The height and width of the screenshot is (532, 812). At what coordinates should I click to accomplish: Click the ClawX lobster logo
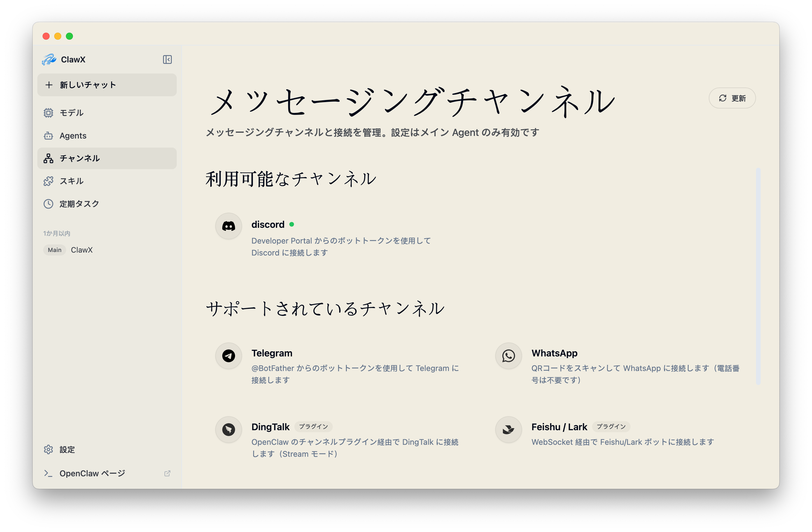tap(49, 60)
